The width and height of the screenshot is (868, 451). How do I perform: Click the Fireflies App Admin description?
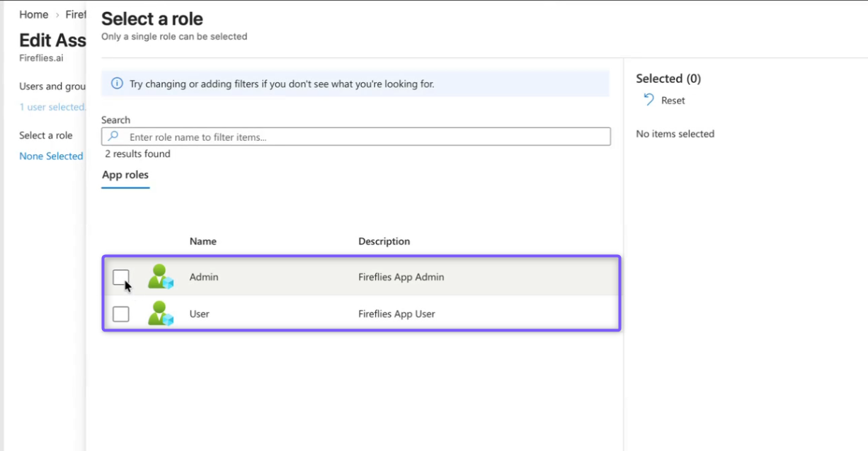tap(401, 277)
